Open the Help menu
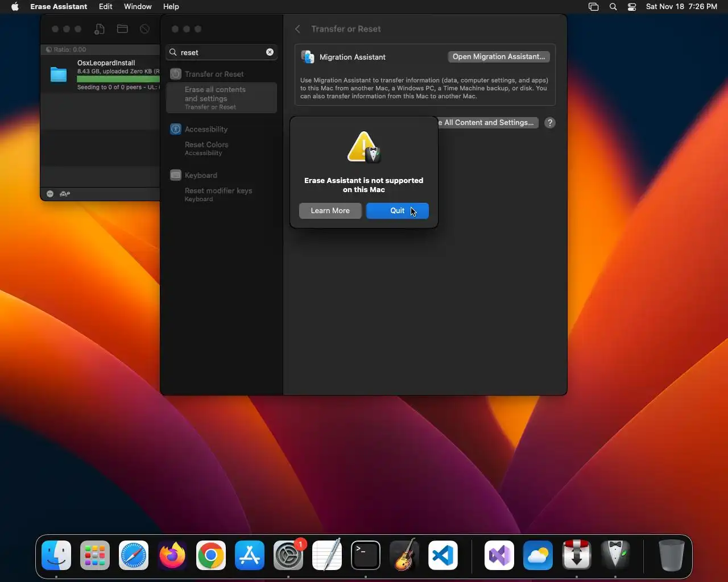Viewport: 728px width, 582px height. coord(171,7)
